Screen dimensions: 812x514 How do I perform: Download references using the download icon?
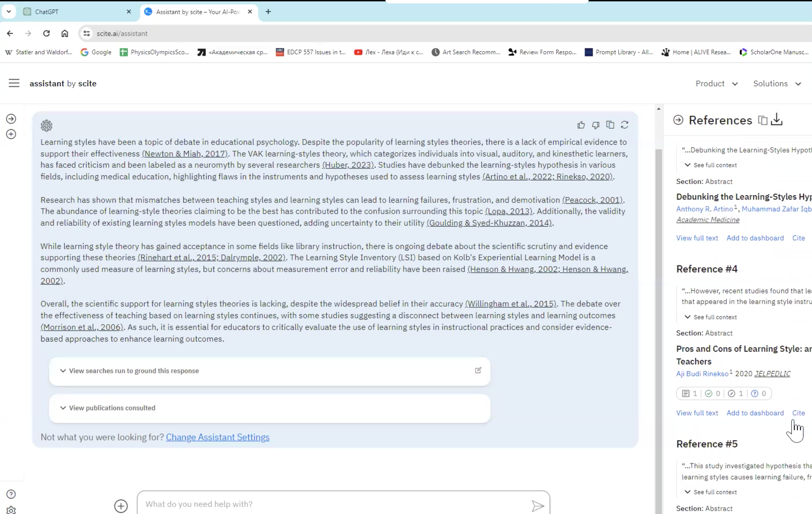click(x=777, y=120)
